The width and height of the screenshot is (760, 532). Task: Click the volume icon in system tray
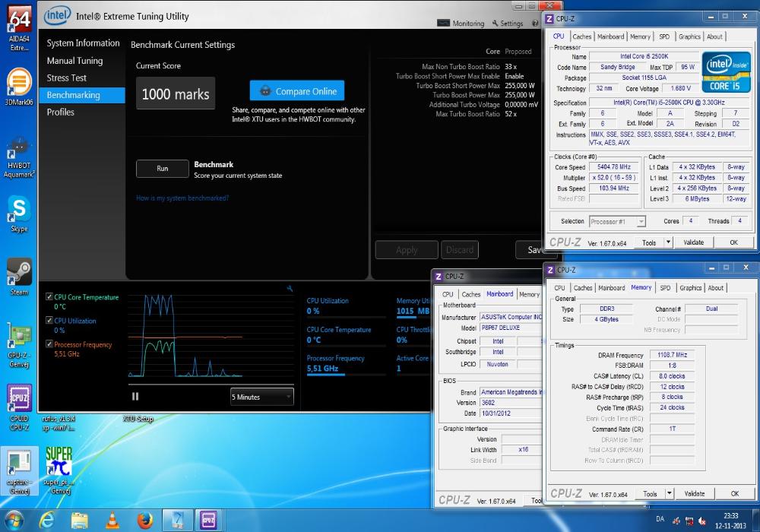pos(702,521)
